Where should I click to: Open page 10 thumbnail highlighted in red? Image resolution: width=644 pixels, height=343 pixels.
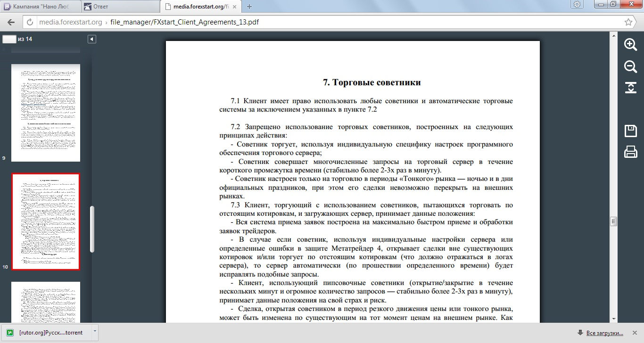coord(46,221)
